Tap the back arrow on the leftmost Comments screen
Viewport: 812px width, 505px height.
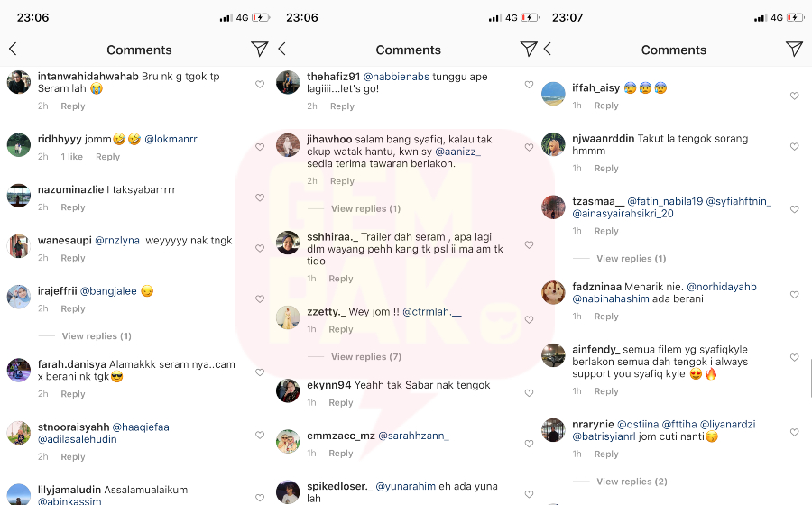pos(13,50)
